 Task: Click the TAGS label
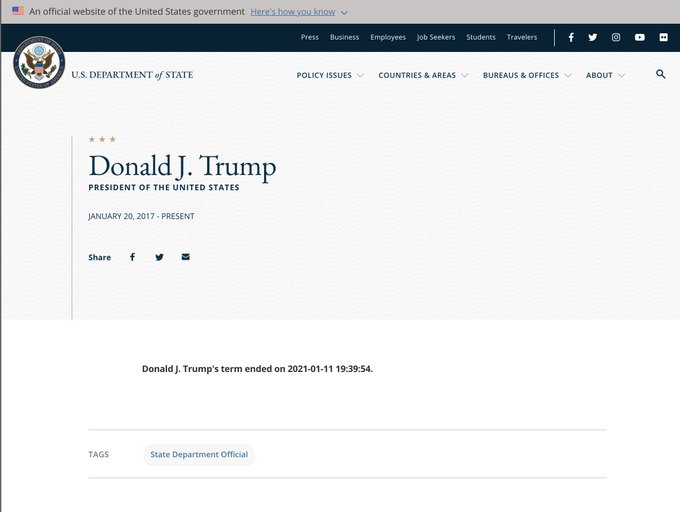[98, 454]
